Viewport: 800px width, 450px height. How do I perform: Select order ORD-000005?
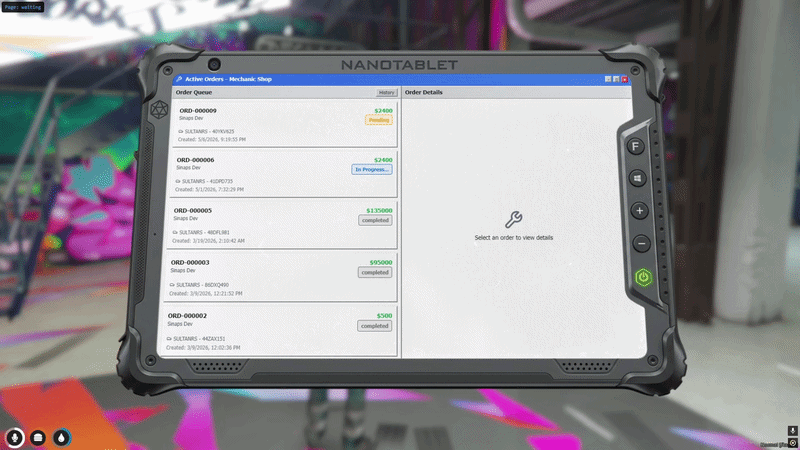pyautogui.click(x=283, y=225)
